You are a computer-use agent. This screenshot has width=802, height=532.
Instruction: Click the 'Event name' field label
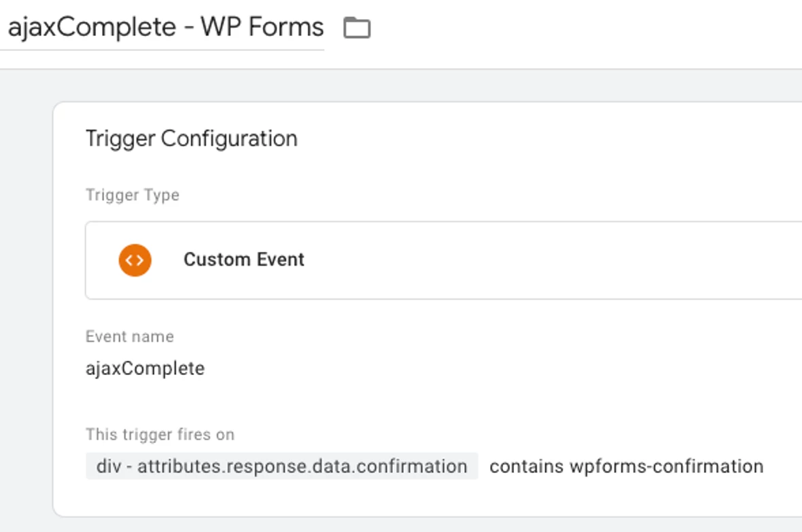tap(129, 337)
